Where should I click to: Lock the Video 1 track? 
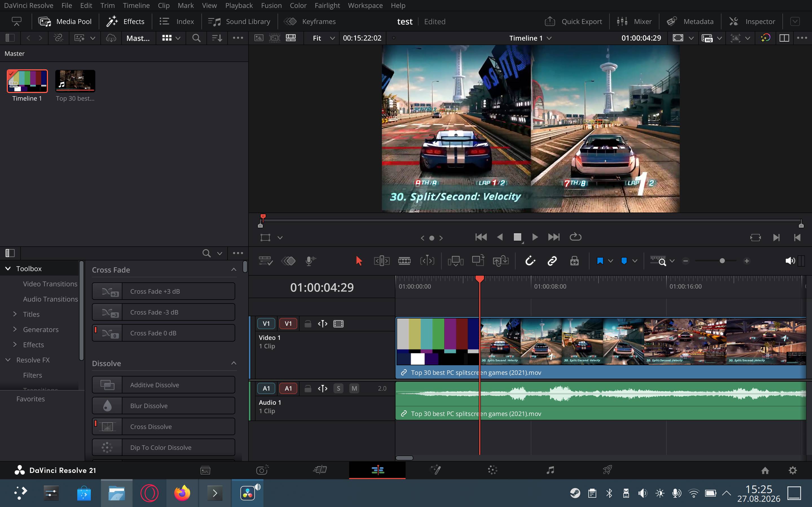point(308,324)
